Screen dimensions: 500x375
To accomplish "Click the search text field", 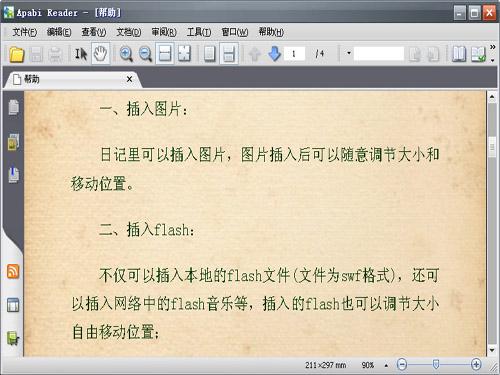I will coord(379,54).
